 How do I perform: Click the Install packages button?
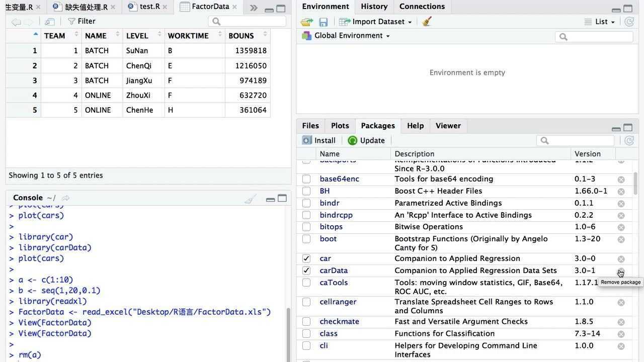point(319,140)
